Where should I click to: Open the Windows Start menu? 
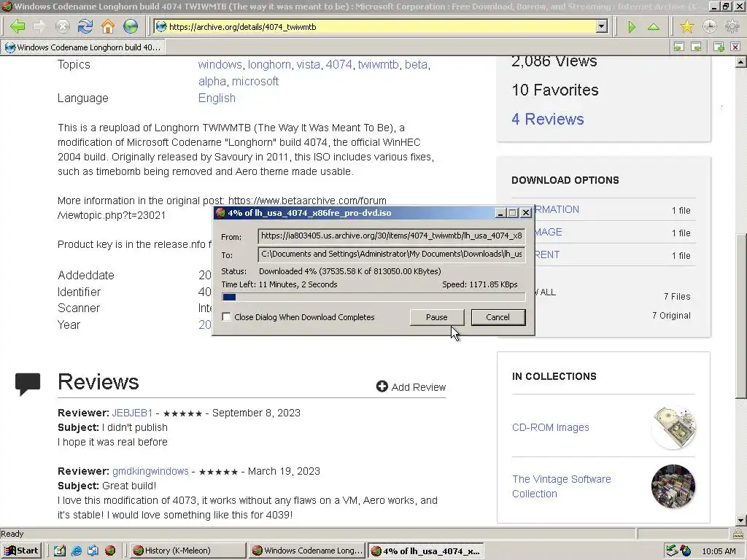pos(21,551)
